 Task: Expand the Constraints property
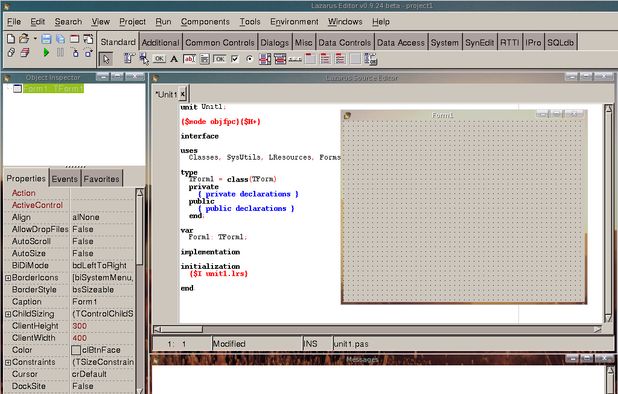click(7, 362)
